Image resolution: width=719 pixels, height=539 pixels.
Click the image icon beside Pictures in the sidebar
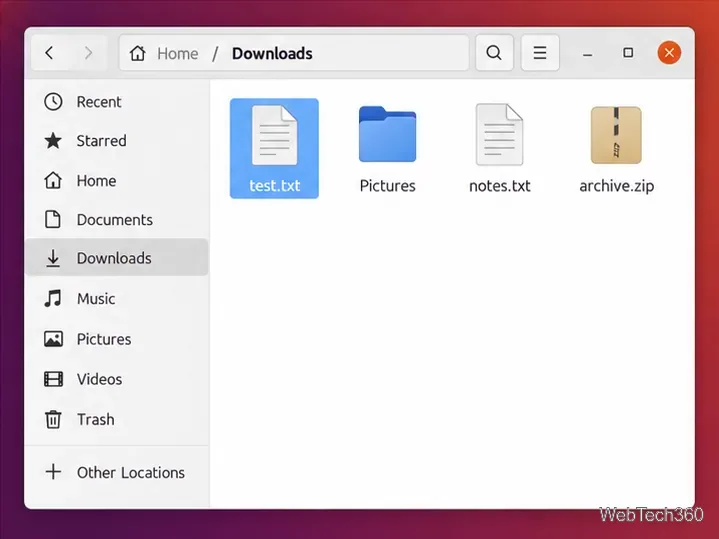click(53, 339)
